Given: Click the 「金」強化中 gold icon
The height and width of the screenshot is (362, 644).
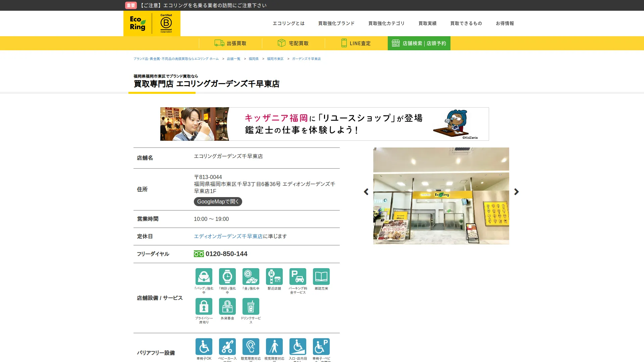Looking at the screenshot, I should point(251,277).
